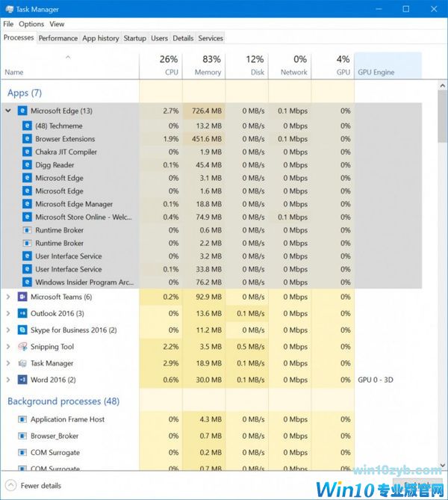The width and height of the screenshot is (448, 500).
Task: Switch to the Performance tab
Action: coord(57,38)
